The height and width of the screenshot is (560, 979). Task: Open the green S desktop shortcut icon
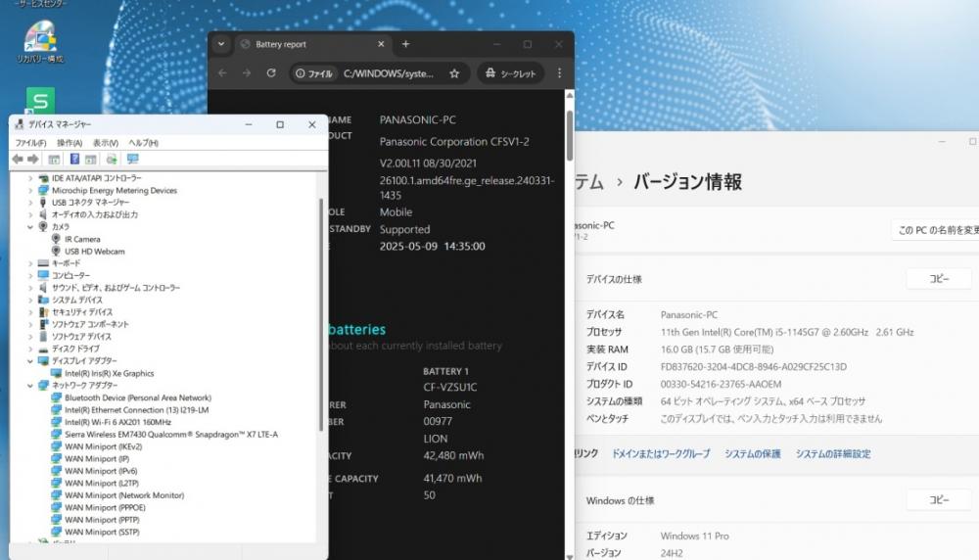[40, 101]
